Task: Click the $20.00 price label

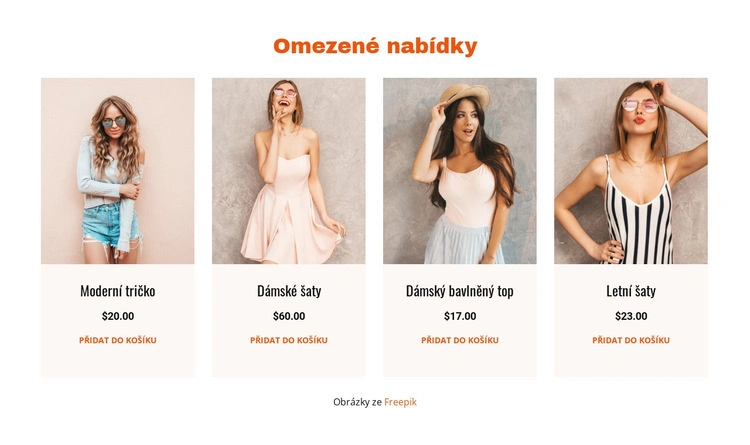Action: pos(118,316)
